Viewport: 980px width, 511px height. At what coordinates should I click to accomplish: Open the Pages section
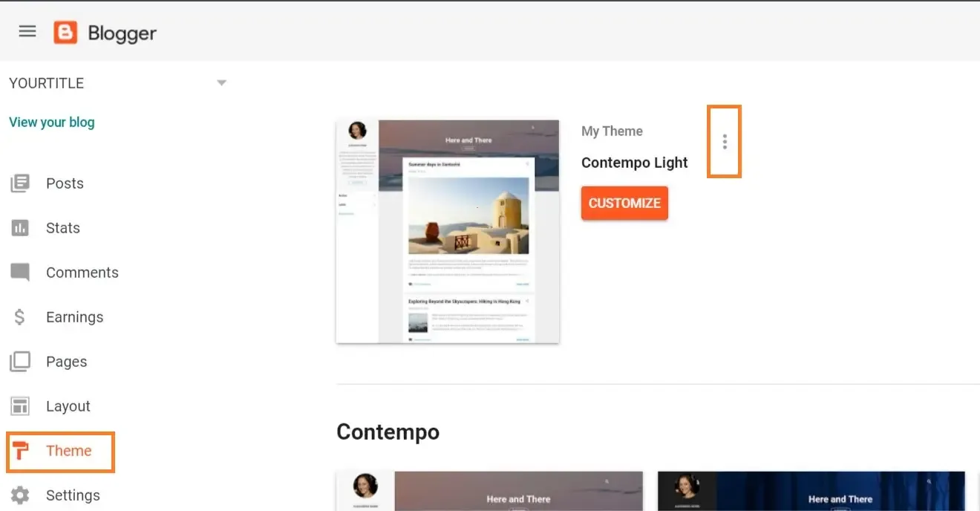click(66, 362)
